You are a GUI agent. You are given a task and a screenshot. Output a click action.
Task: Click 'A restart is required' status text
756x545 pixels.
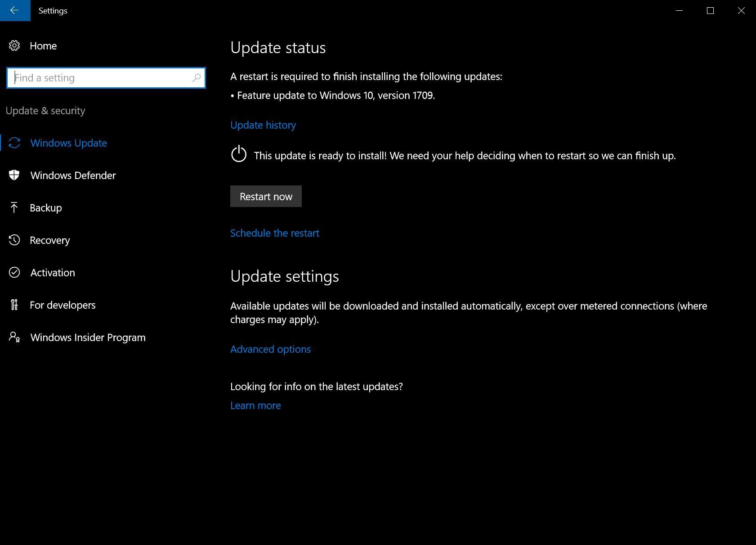(x=366, y=77)
